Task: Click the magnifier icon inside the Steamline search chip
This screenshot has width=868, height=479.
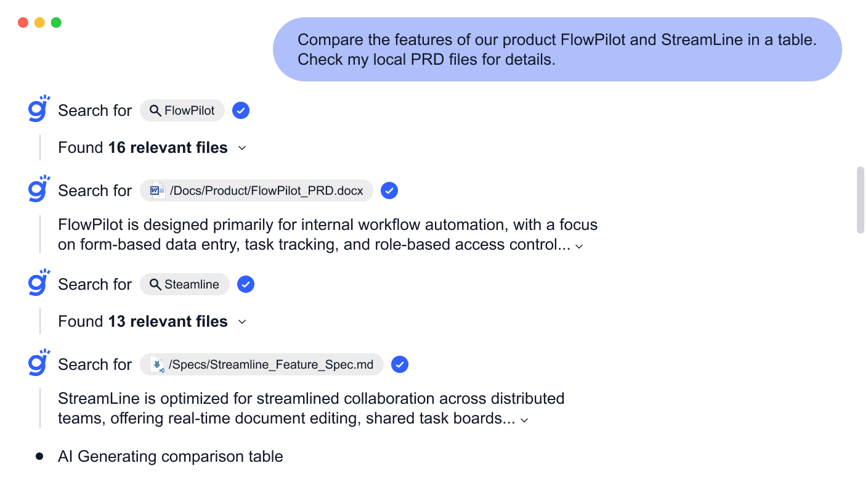Action: point(156,284)
